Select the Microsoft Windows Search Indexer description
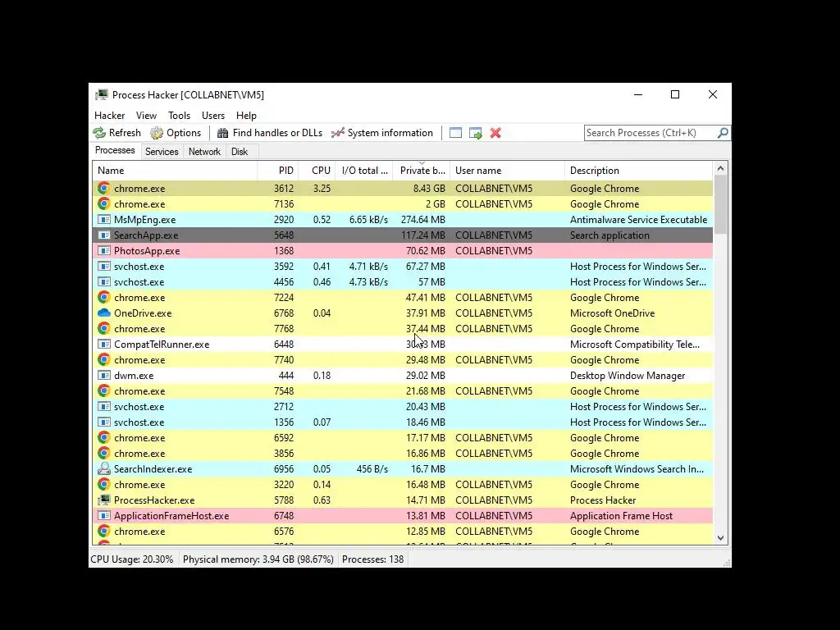This screenshot has width=840, height=630. (x=637, y=468)
